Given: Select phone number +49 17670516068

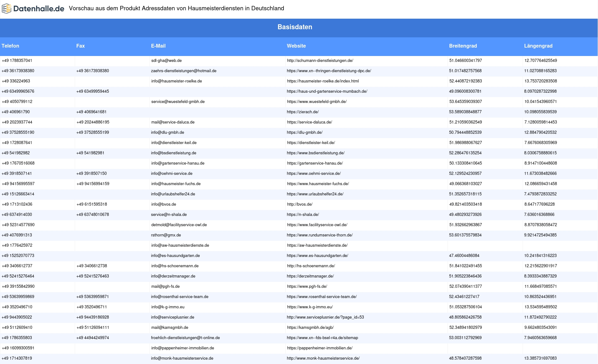Looking at the screenshot, I should click(18, 163).
